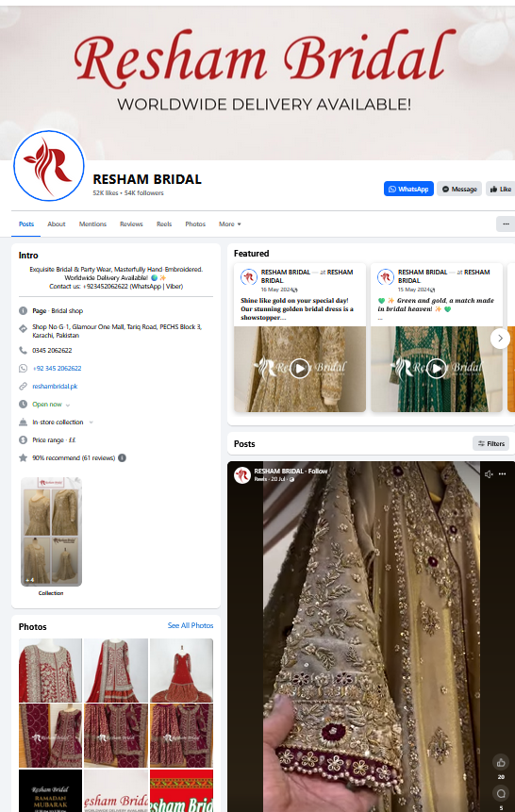Click the 0345 2062622 phone number
The height and width of the screenshot is (812, 515).
pos(52,351)
